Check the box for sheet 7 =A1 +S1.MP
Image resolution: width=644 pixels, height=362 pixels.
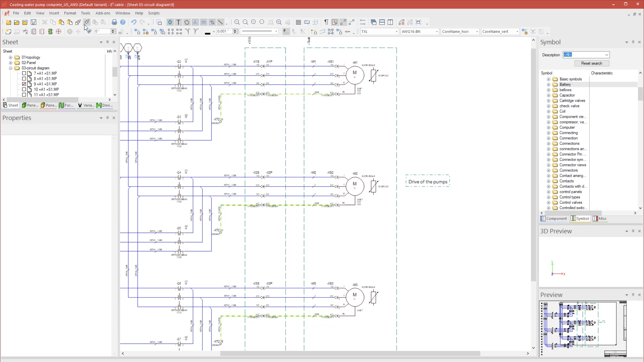24,73
